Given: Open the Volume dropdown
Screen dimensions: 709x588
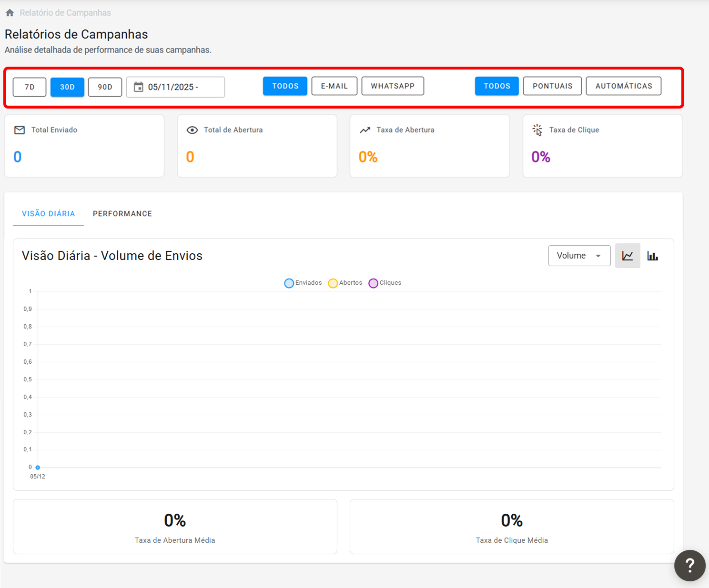Looking at the screenshot, I should click(x=579, y=256).
